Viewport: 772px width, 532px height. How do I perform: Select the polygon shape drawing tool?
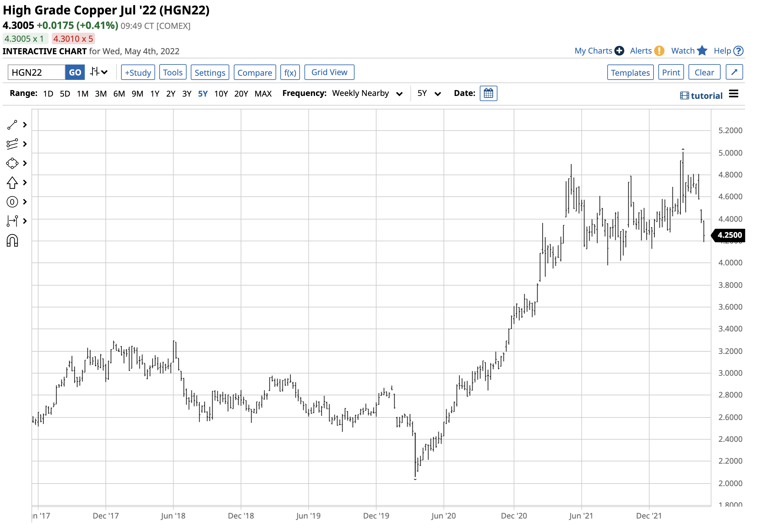[x=12, y=164]
